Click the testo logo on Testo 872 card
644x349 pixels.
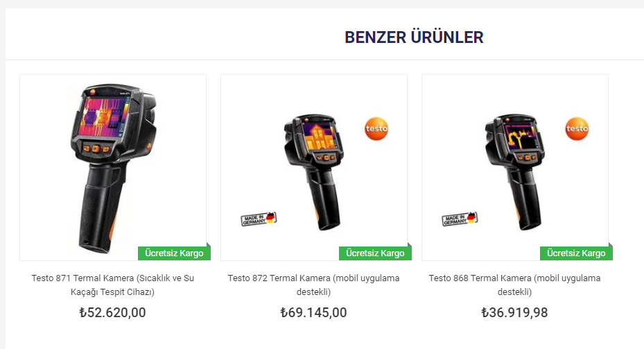tap(376, 129)
